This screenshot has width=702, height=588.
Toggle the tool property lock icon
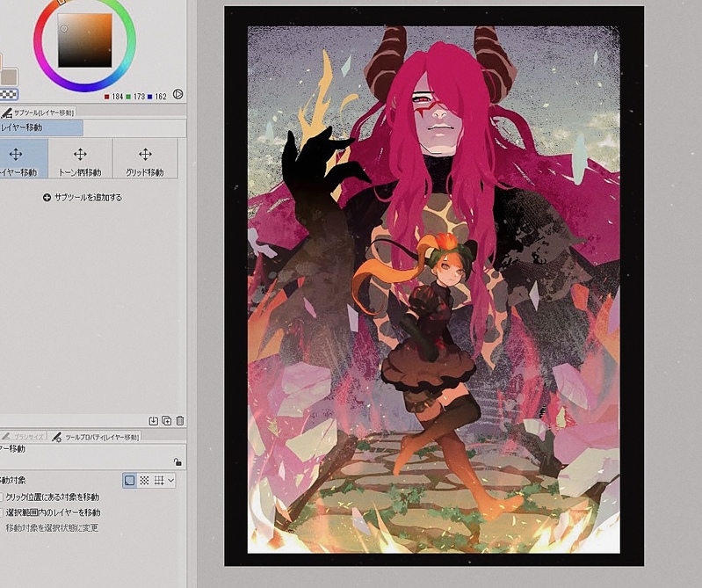(x=177, y=462)
